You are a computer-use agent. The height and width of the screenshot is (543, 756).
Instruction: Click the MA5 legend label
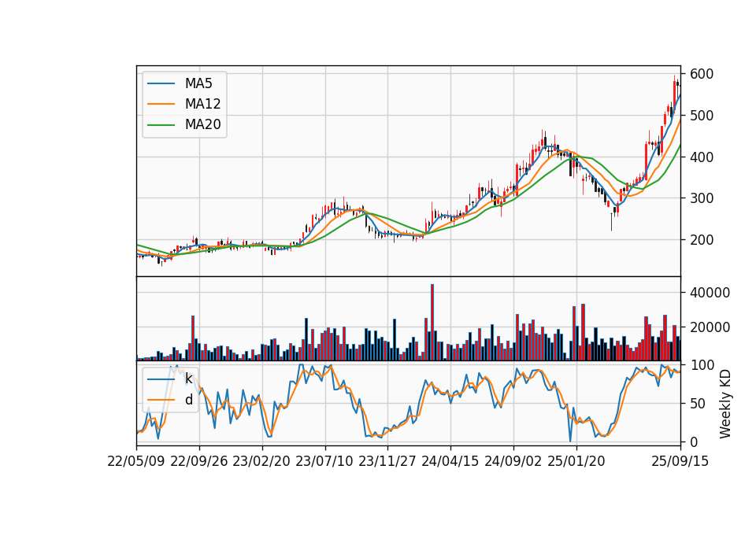click(x=198, y=83)
